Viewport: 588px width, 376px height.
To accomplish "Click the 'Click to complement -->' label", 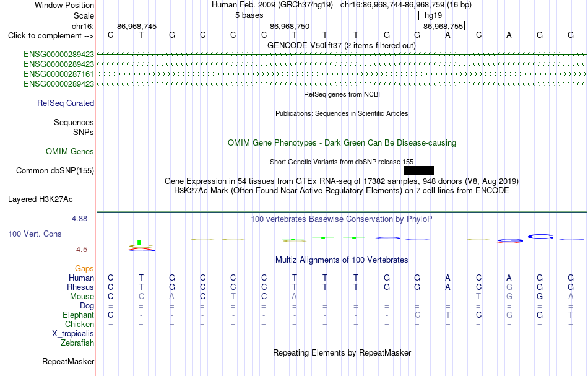I will [x=51, y=36].
